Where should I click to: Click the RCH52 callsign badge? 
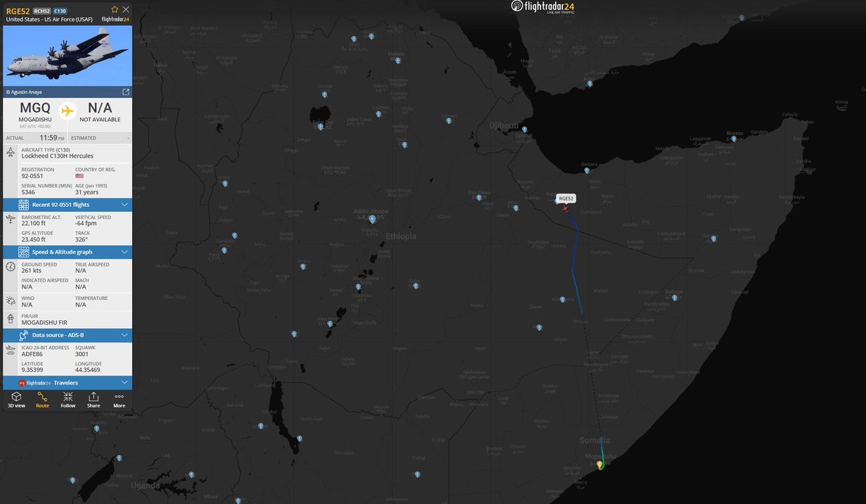[x=42, y=11]
